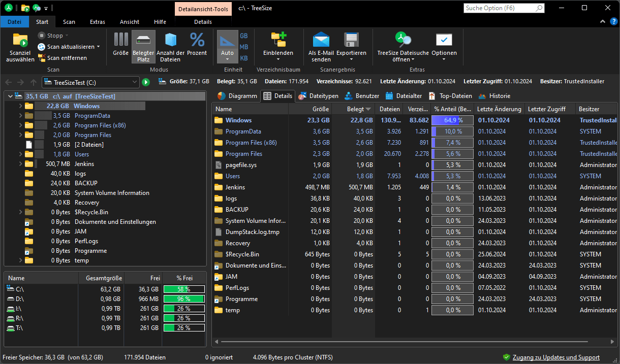Set unit to KB

[244, 58]
